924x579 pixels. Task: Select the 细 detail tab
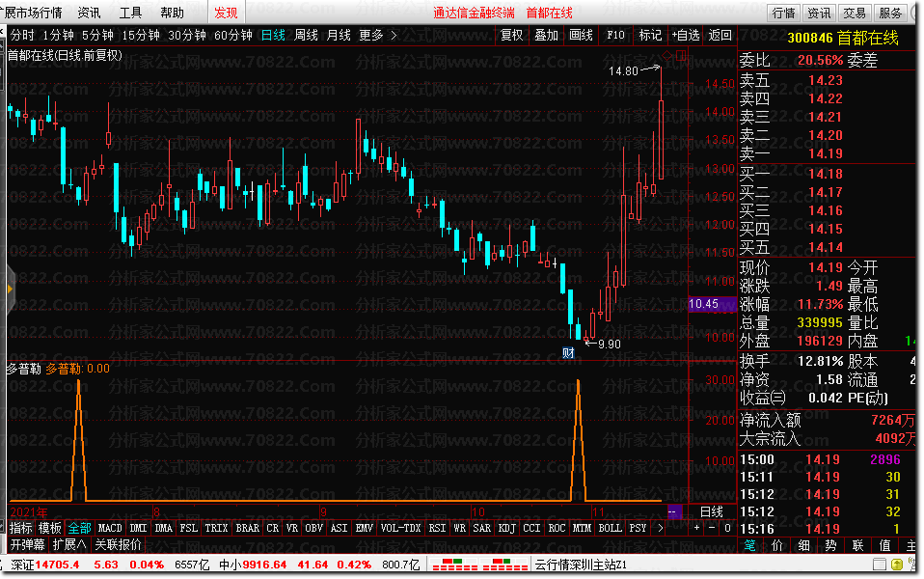(x=803, y=545)
